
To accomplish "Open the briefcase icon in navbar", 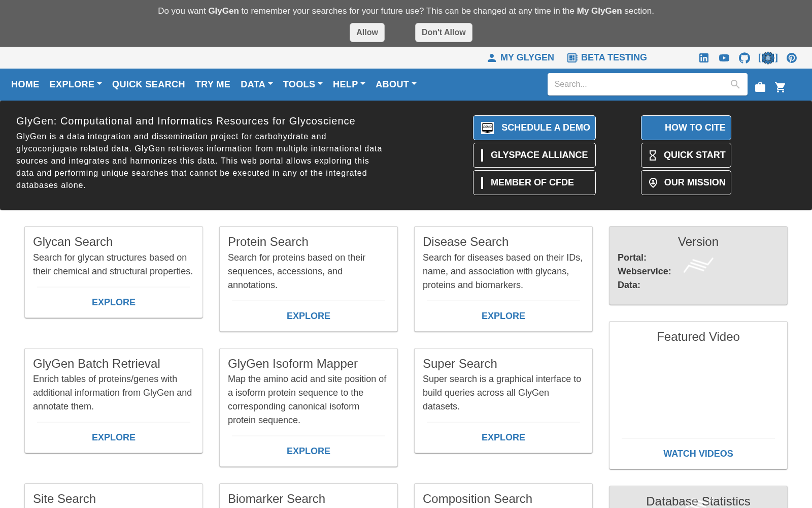I will (x=760, y=87).
